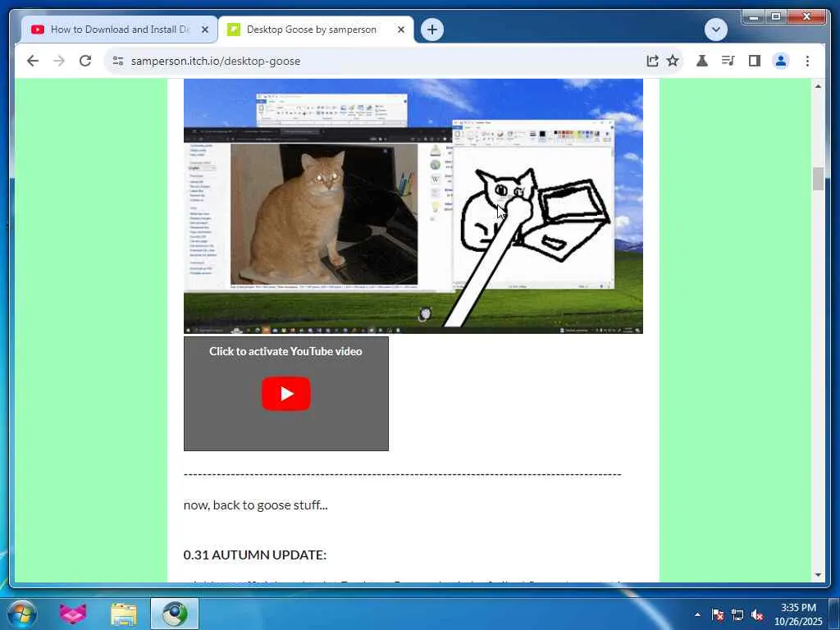Open the Windows Start menu
Image resolution: width=840 pixels, height=630 pixels.
(22, 614)
